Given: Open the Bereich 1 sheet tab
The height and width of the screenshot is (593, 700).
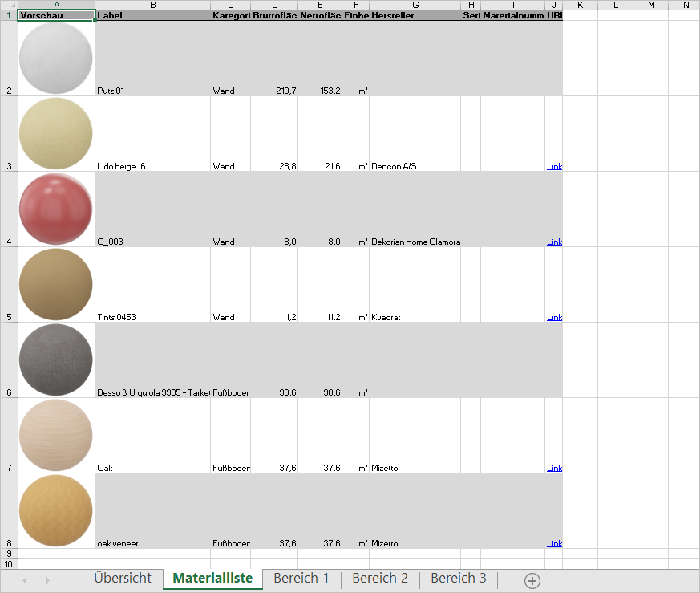Looking at the screenshot, I should [x=301, y=579].
